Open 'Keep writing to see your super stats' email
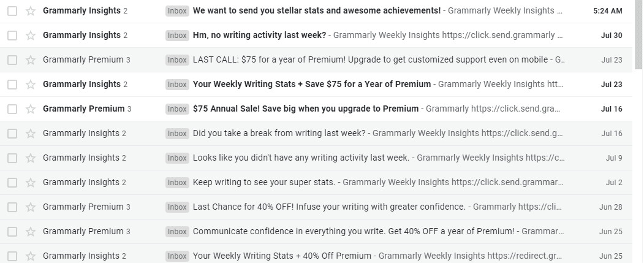The height and width of the screenshot is (263, 644). click(x=264, y=183)
